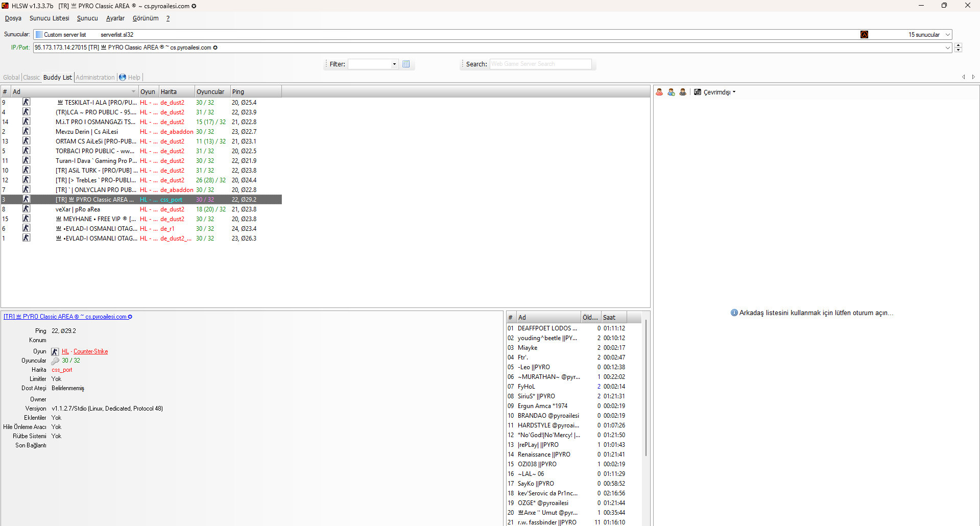Click the game icon of TESKILAT-I ALA server

pos(26,102)
